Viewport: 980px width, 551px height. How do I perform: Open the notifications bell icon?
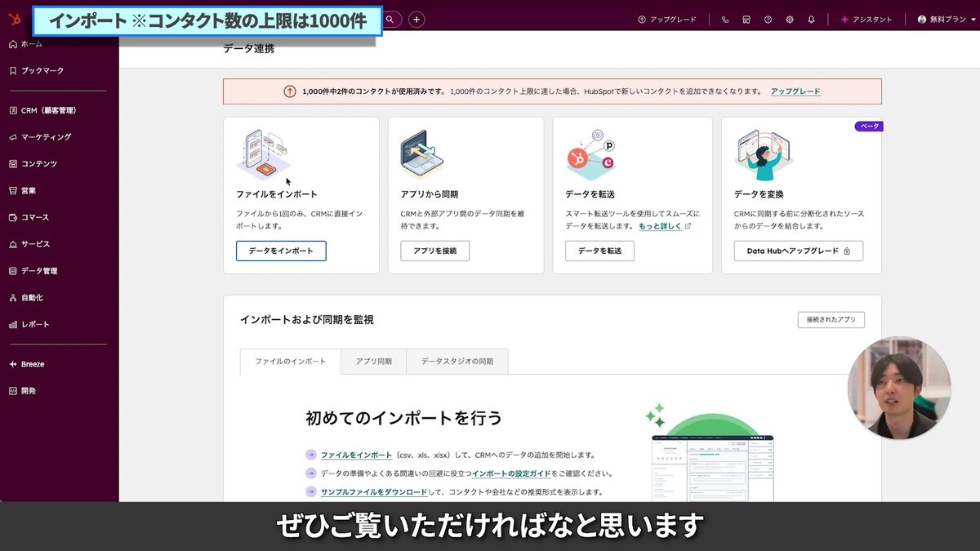coord(811,18)
